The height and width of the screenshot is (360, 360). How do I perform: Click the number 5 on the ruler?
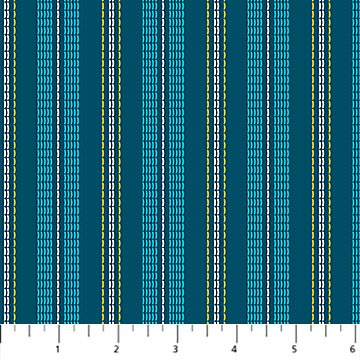coord(294,350)
